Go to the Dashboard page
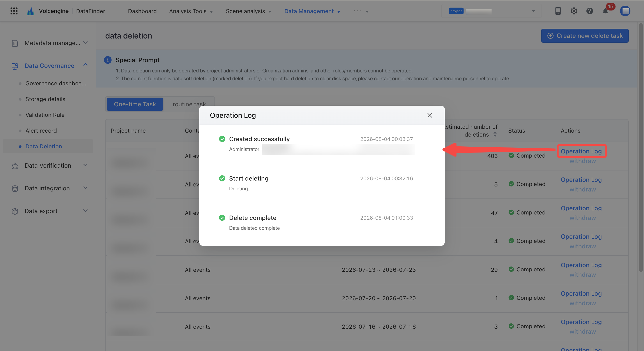This screenshot has width=644, height=351. click(x=142, y=11)
